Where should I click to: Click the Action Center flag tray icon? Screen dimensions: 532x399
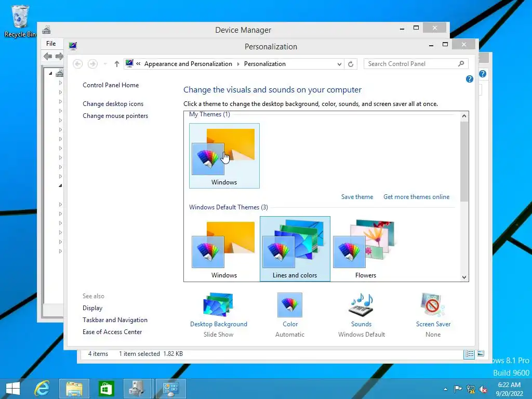click(458, 389)
